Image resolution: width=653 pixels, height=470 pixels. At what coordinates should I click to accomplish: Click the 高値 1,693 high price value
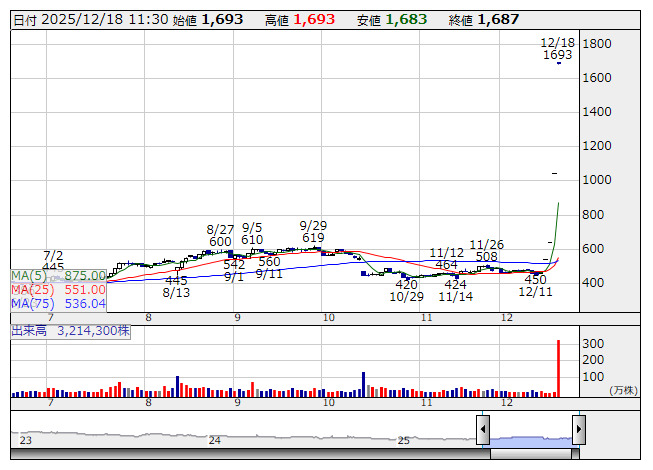[315, 20]
